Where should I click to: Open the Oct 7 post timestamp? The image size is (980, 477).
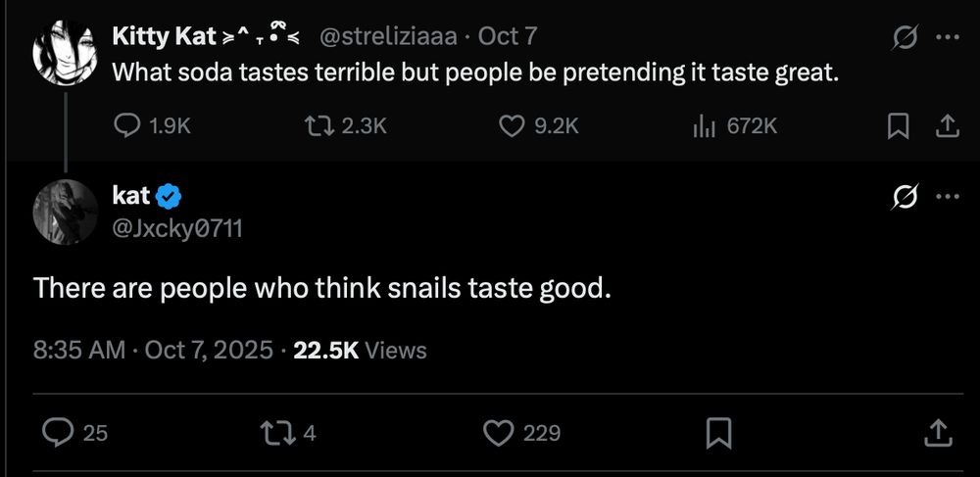[x=507, y=37]
